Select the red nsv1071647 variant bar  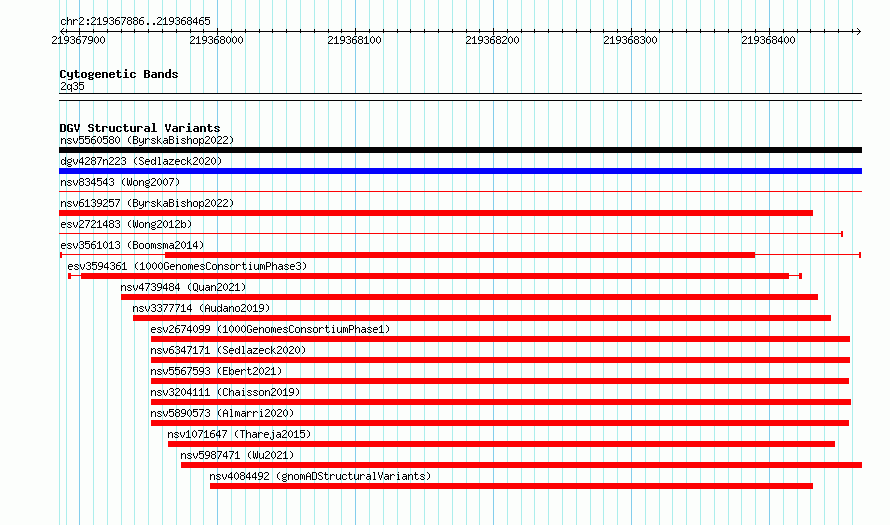[x=501, y=444]
